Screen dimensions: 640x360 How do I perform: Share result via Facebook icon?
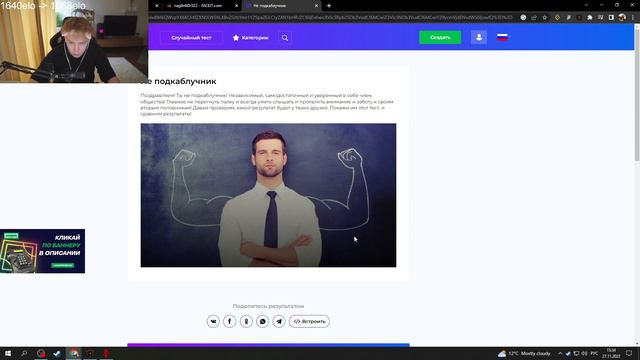click(x=229, y=321)
